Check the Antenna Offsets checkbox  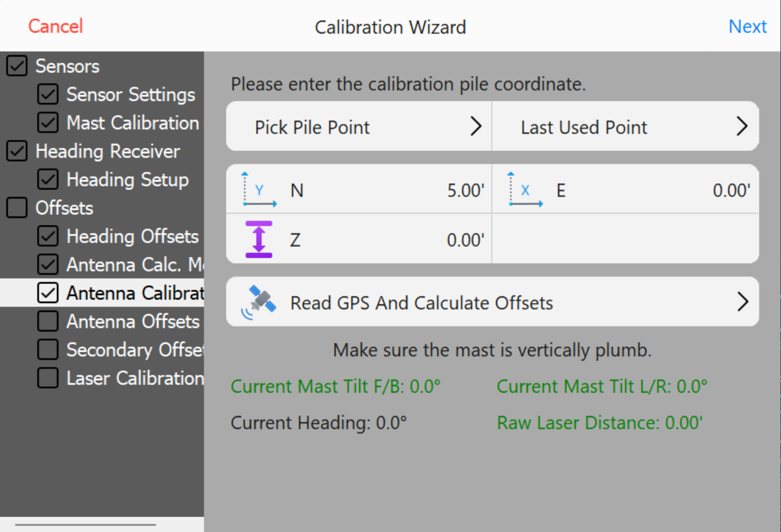point(48,321)
